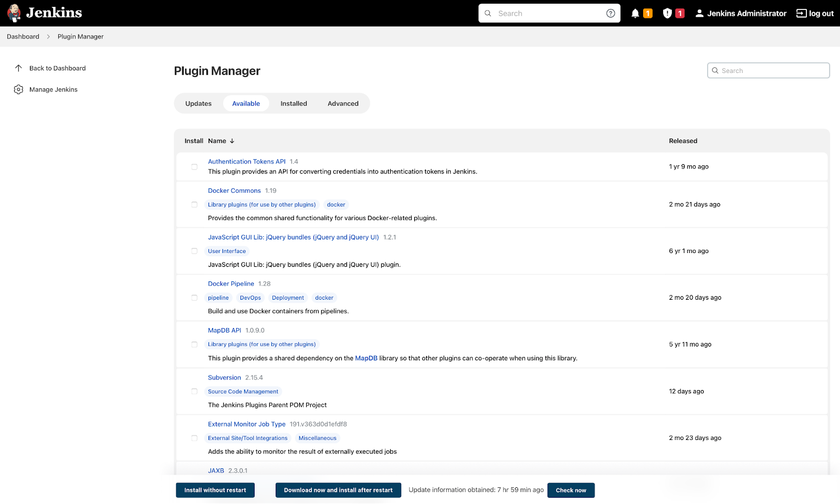
Task: Open JAXB plugin link
Action: (216, 471)
